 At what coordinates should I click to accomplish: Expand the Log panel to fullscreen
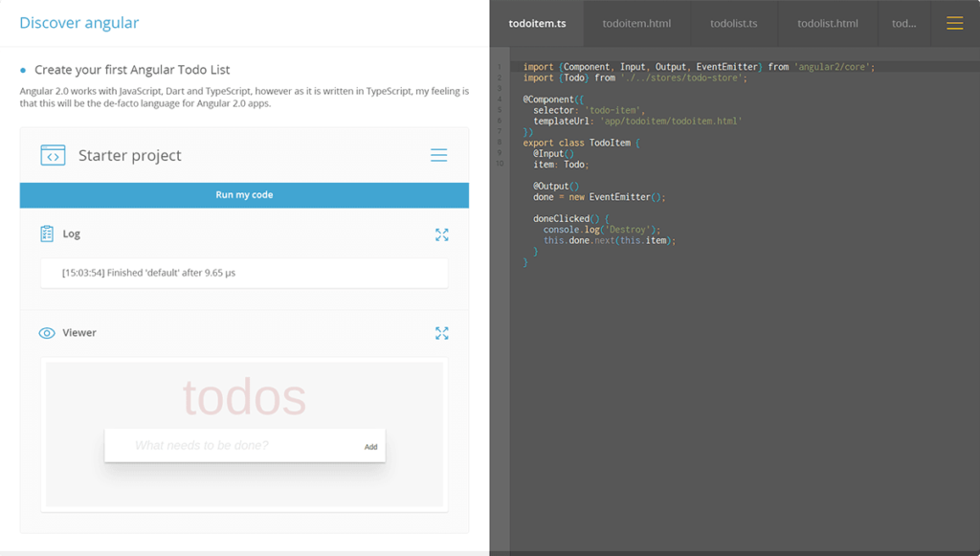(x=441, y=234)
